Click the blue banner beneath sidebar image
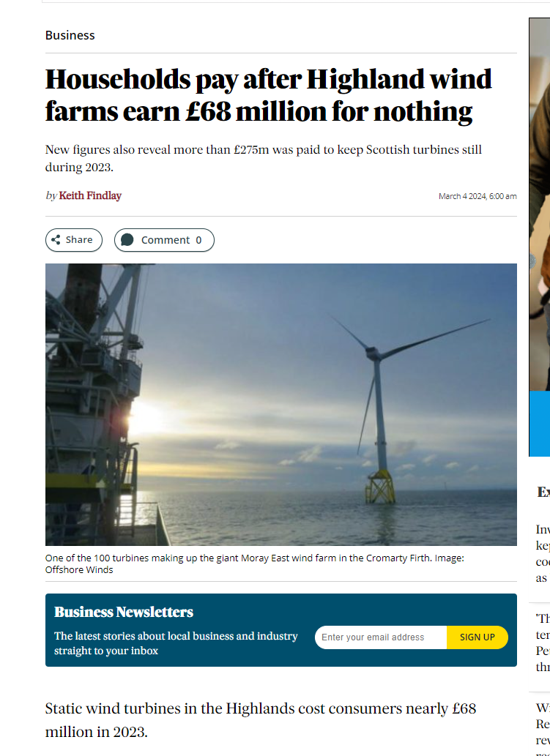 [540, 424]
